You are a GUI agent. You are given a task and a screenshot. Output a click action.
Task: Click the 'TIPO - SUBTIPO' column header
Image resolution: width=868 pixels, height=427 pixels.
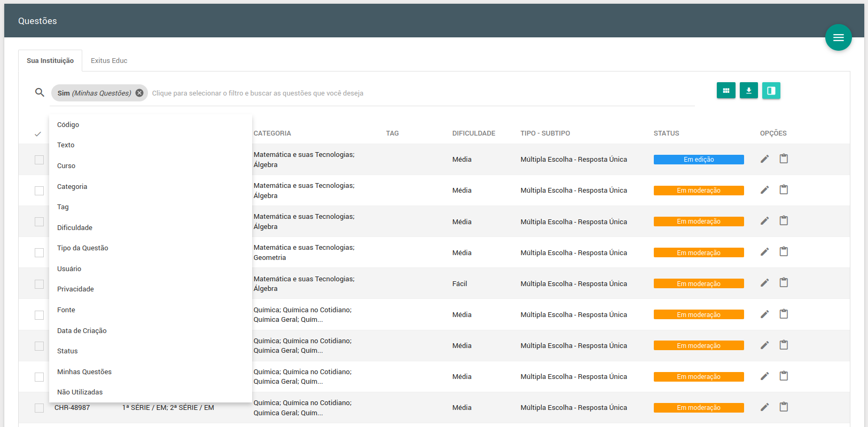pos(545,133)
